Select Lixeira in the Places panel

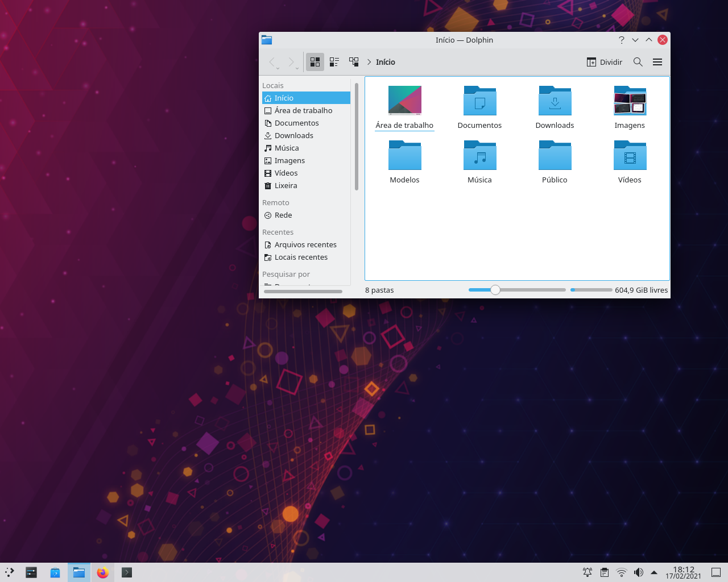pos(286,185)
